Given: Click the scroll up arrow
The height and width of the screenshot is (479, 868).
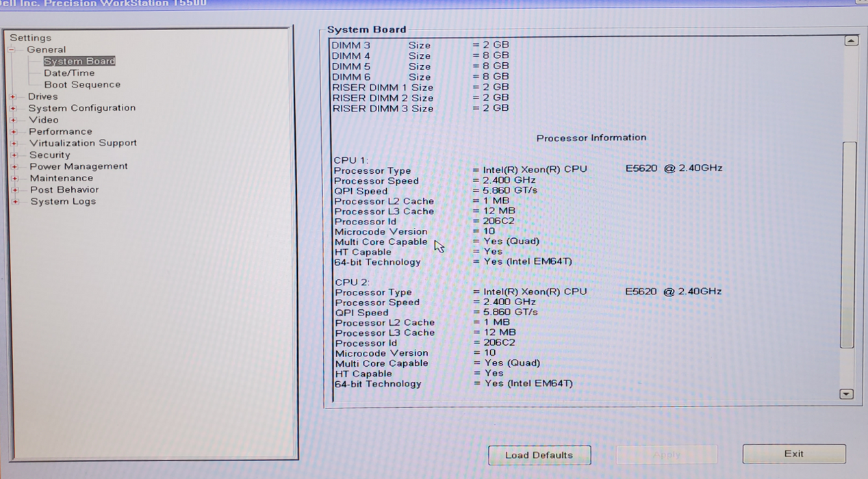Looking at the screenshot, I should pyautogui.click(x=851, y=40).
